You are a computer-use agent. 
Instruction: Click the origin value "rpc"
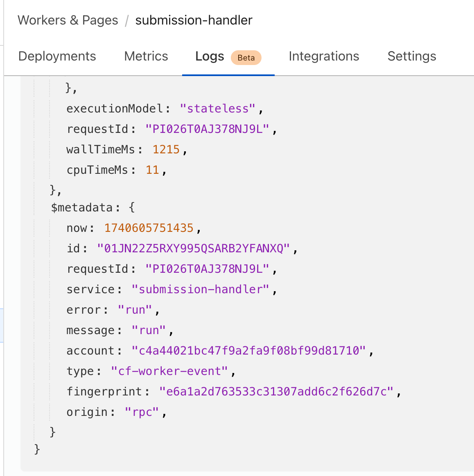coord(142,412)
